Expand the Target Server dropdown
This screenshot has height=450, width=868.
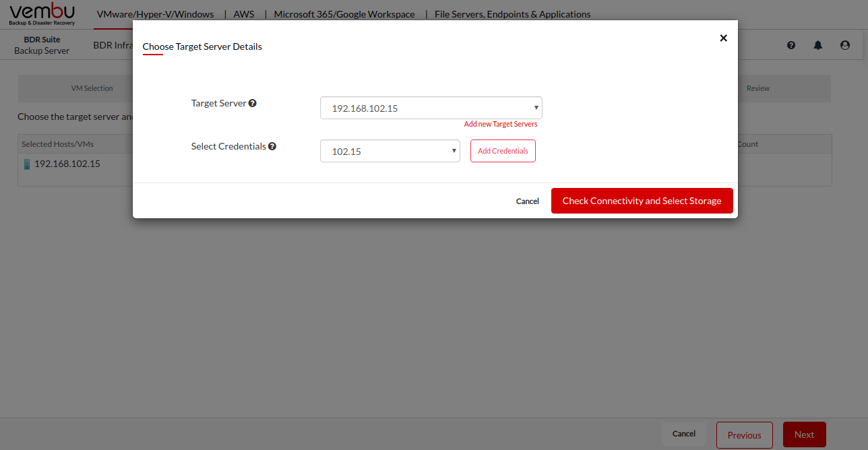coord(431,108)
